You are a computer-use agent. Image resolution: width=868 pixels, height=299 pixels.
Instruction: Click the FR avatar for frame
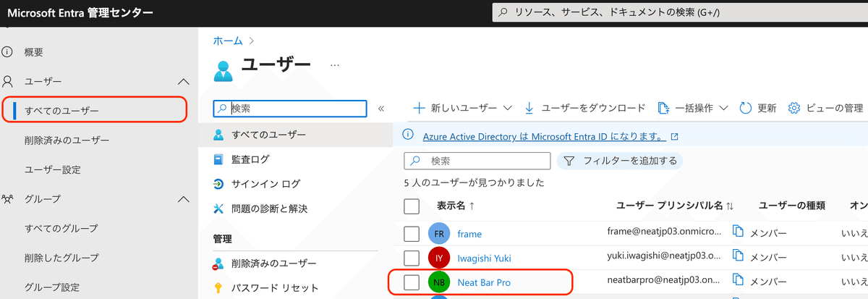(x=438, y=234)
